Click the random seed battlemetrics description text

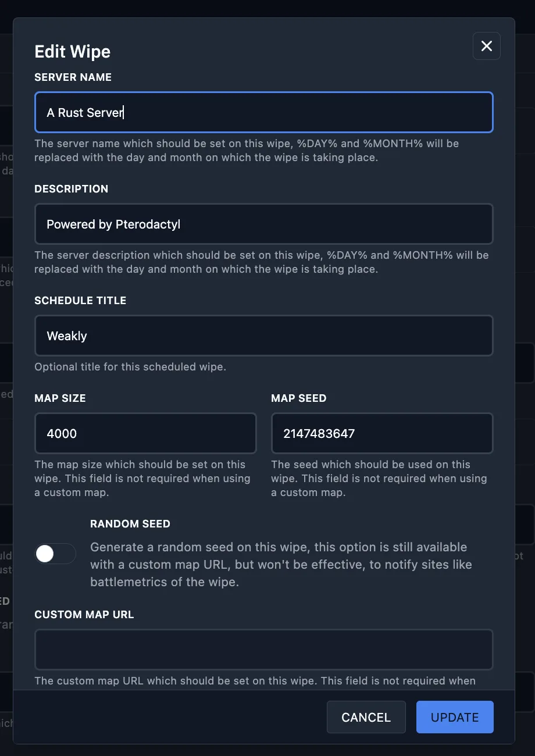(281, 564)
